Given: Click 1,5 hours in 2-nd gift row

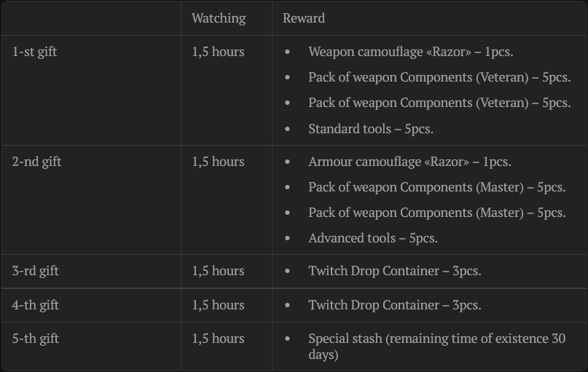Looking at the screenshot, I should [x=218, y=162].
